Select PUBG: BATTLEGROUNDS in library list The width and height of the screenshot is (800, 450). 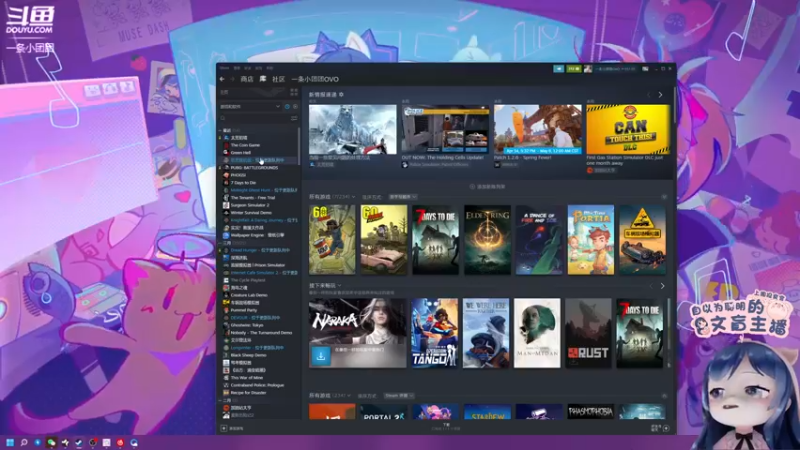coord(254,167)
